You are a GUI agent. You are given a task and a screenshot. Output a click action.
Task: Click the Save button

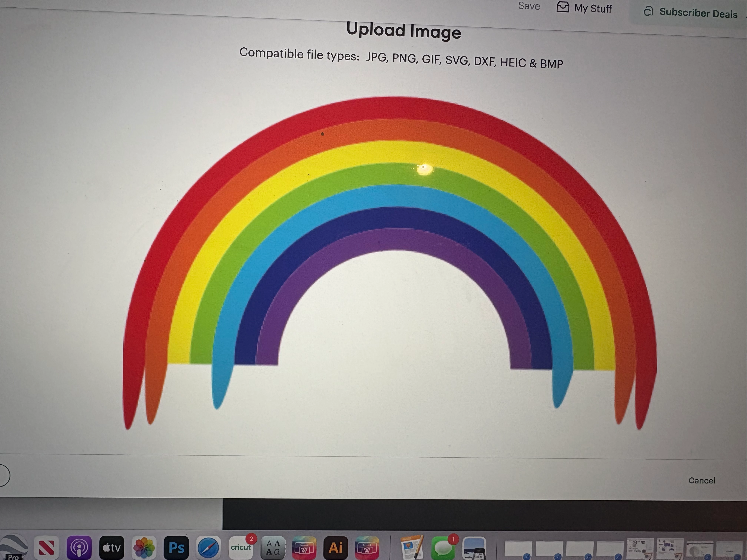coord(529,6)
